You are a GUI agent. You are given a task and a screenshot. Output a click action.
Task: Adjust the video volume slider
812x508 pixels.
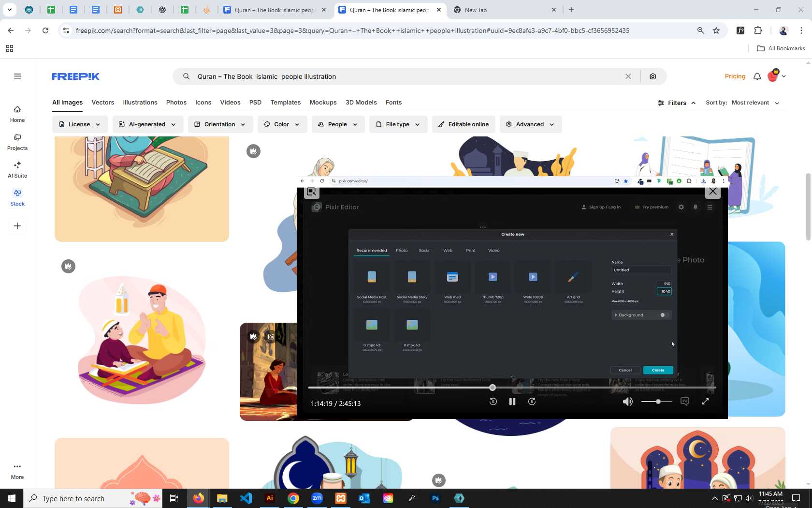tap(657, 402)
